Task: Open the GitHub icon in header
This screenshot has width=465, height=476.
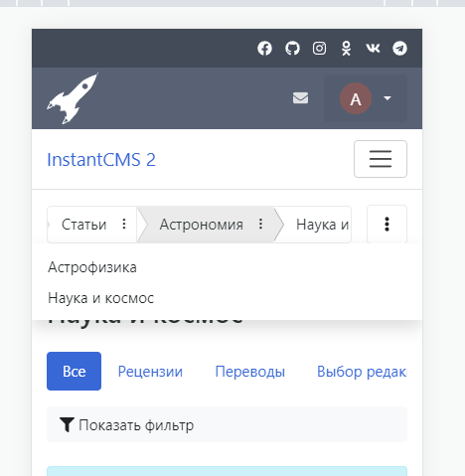Action: tap(292, 49)
